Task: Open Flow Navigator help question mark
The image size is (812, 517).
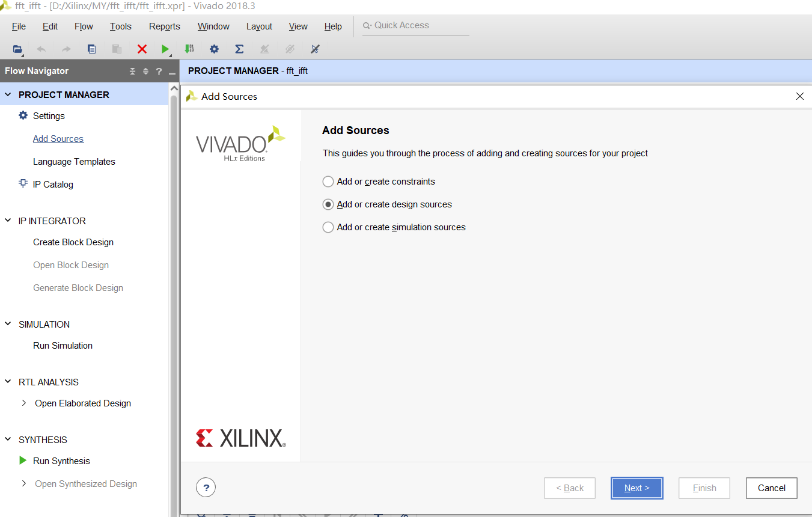Action: tap(159, 72)
